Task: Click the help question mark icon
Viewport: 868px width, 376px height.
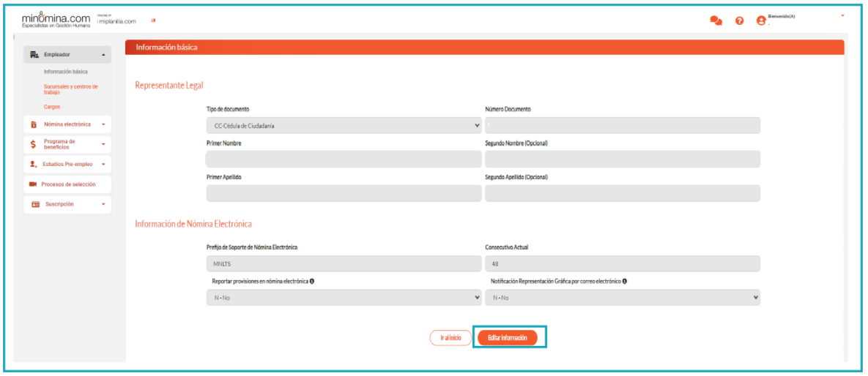Action: click(x=739, y=20)
